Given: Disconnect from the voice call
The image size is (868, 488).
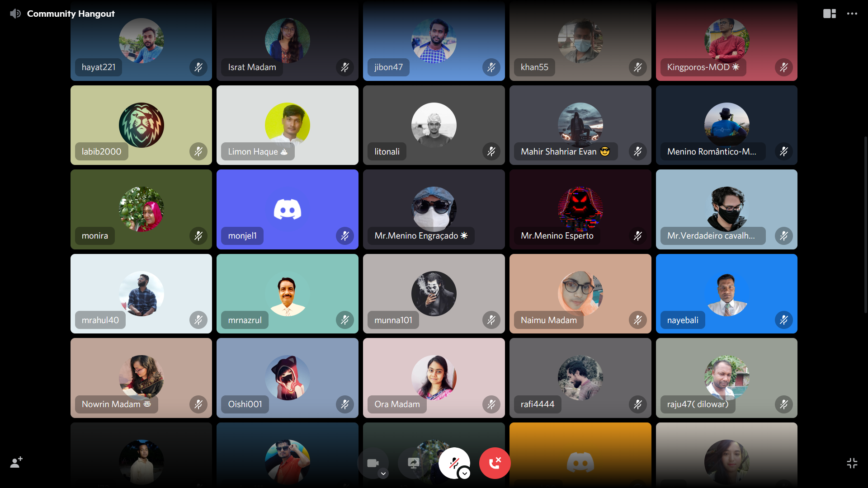Looking at the screenshot, I should pos(495,463).
